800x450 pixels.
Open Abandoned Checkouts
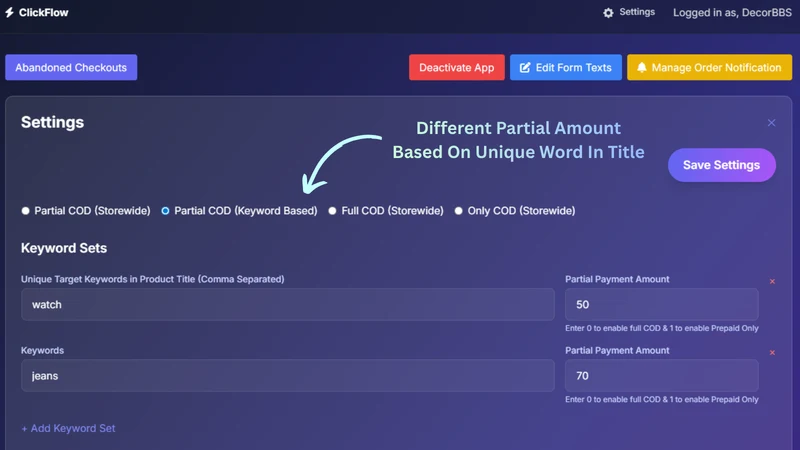click(71, 67)
